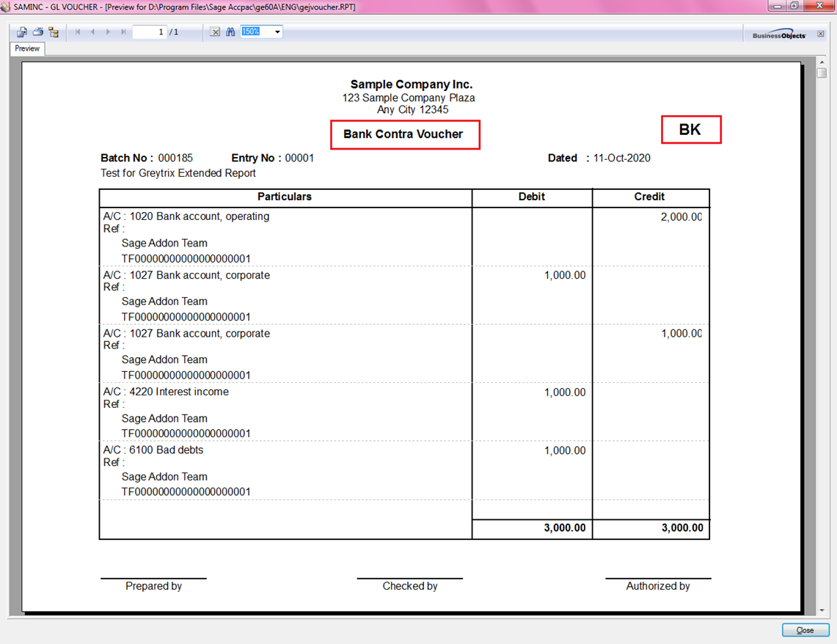Click the 'Debit' column header
Screen dimensions: 837x644
coord(532,197)
